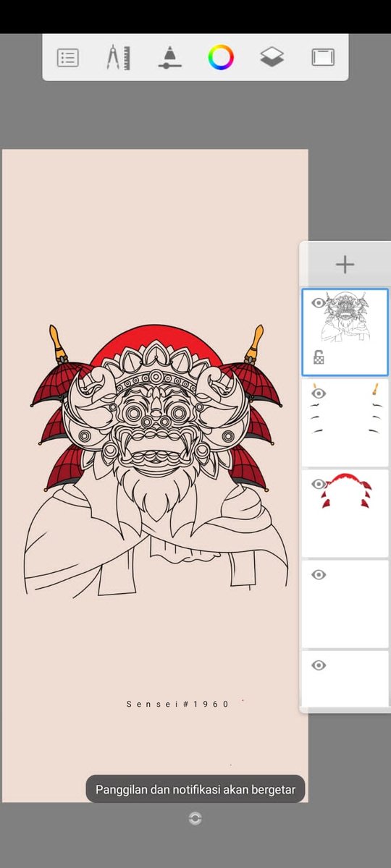Screen dimensions: 391x868
Task: Select the line art layer thumbnail
Action: 345,332
